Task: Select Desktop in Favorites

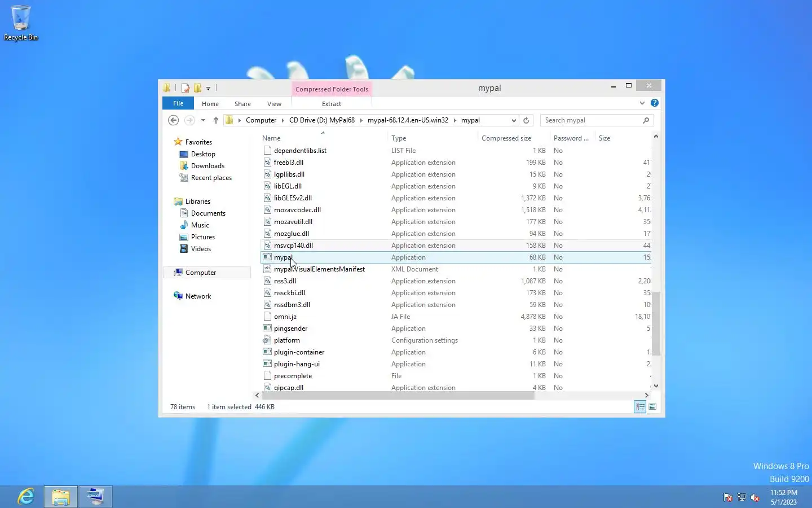Action: (x=203, y=154)
